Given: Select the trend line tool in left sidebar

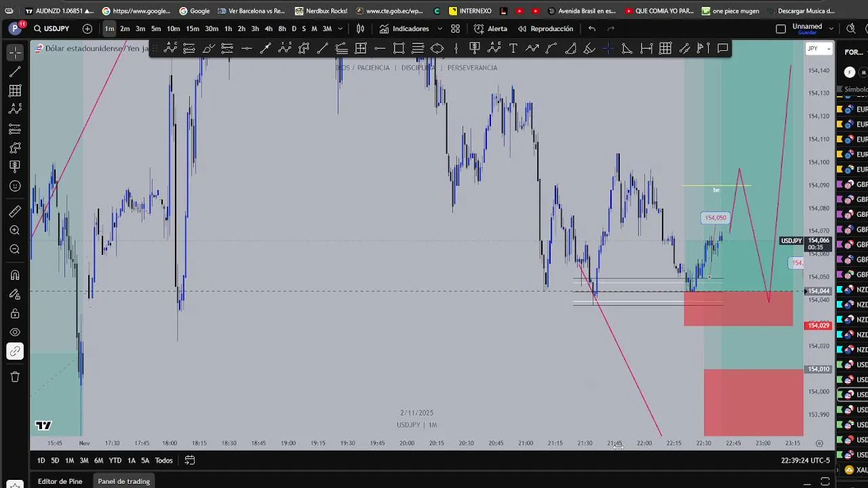Looking at the screenshot, I should coord(15,72).
